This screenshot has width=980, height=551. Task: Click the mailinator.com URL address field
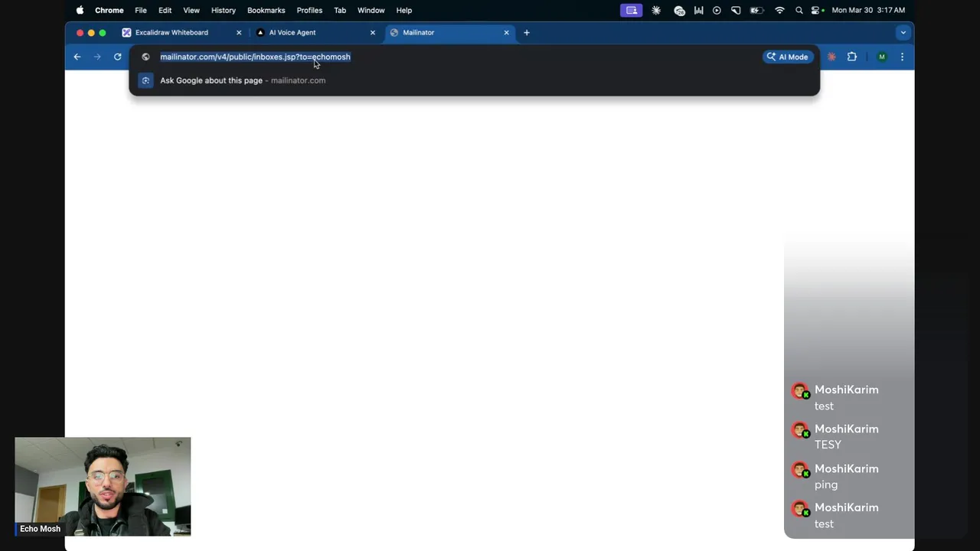coord(255,57)
